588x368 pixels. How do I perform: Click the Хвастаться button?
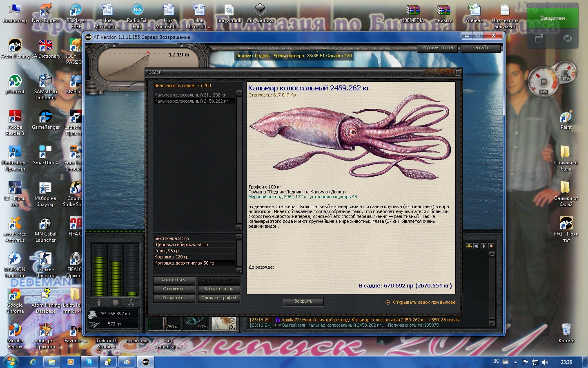[174, 280]
